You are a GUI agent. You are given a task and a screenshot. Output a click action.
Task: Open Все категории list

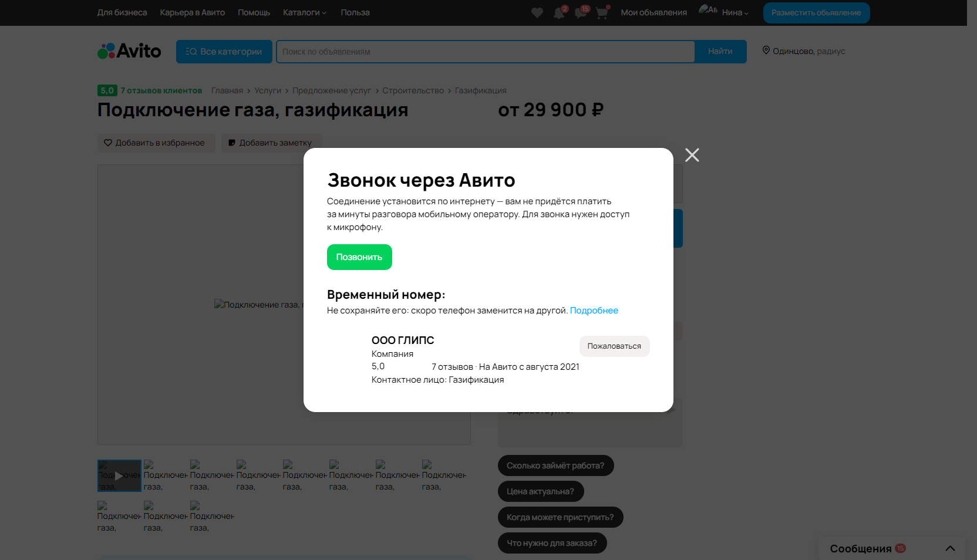click(x=224, y=52)
